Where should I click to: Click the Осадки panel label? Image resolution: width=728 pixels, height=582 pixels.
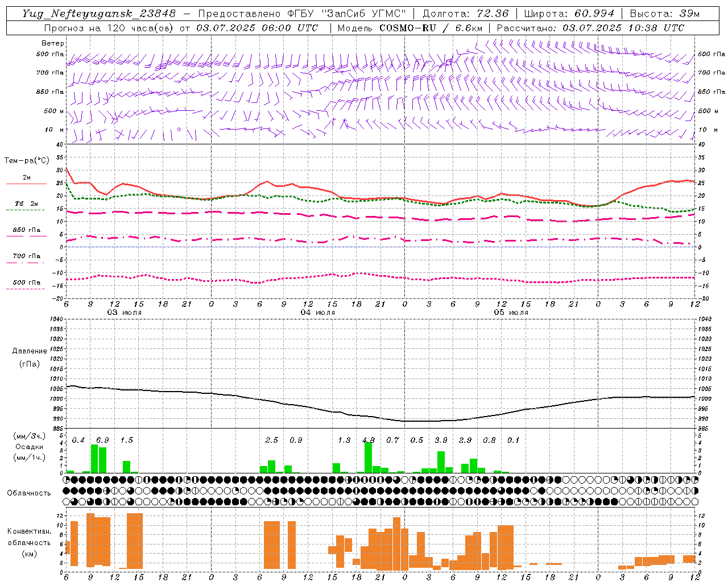[29, 447]
